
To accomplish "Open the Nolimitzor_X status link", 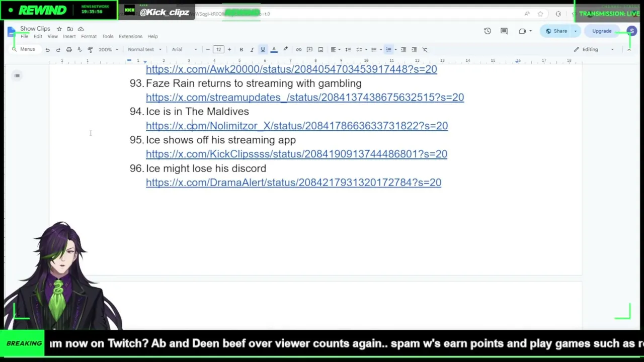I will pos(297,126).
